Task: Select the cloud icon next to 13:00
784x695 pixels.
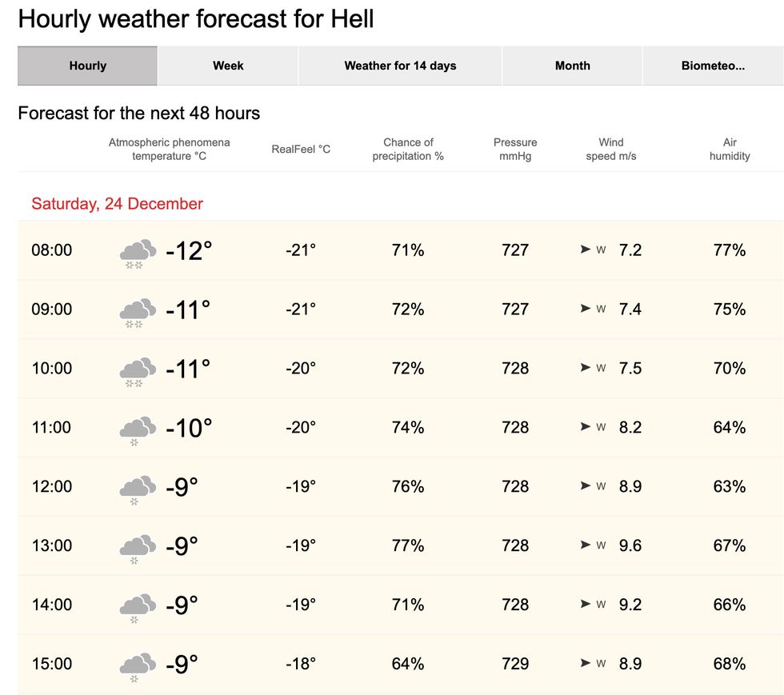Action: (x=136, y=545)
